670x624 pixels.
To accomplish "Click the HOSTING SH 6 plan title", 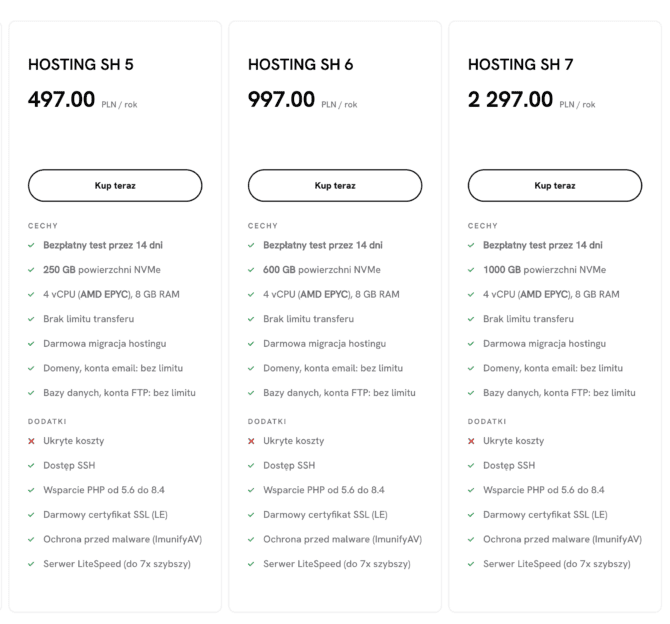I will [300, 65].
